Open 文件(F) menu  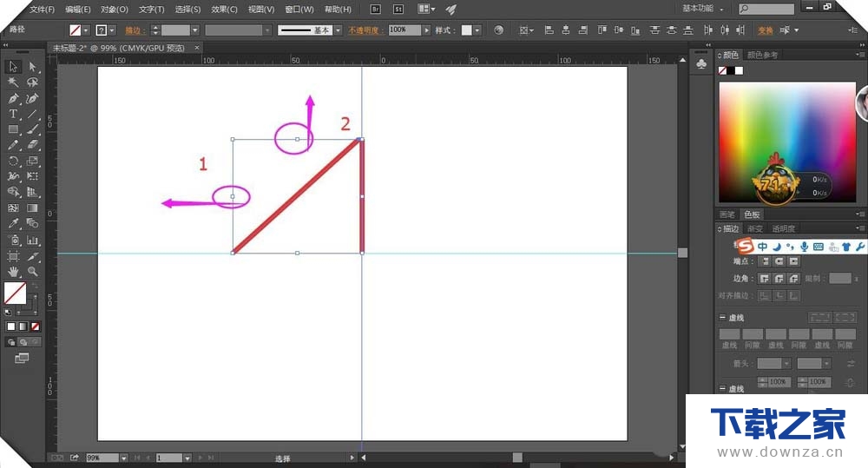point(42,10)
